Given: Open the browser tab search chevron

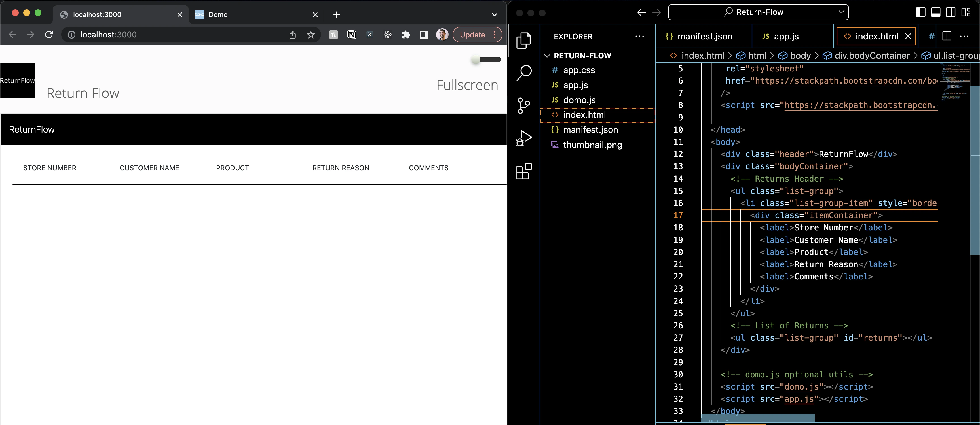Looking at the screenshot, I should pyautogui.click(x=494, y=15).
